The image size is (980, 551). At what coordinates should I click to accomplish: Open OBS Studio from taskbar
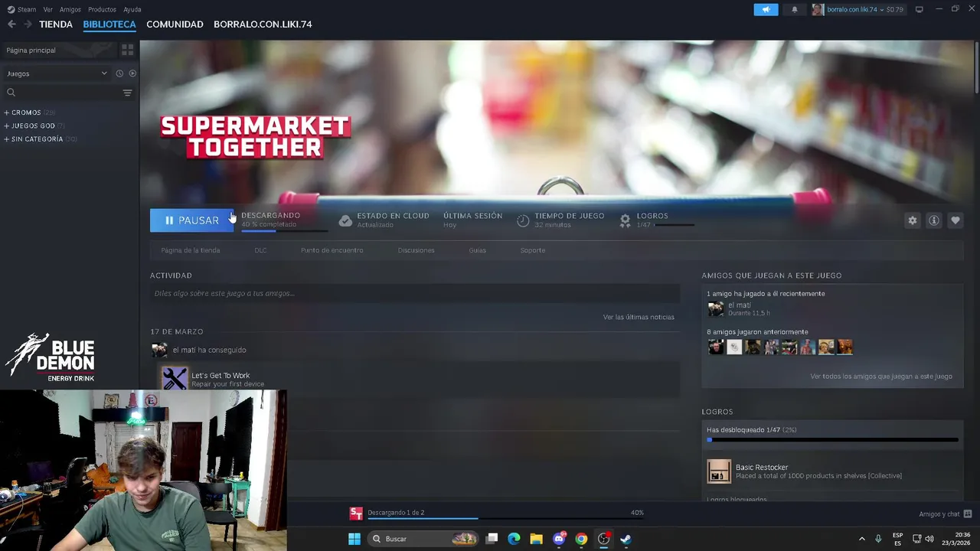(x=603, y=539)
